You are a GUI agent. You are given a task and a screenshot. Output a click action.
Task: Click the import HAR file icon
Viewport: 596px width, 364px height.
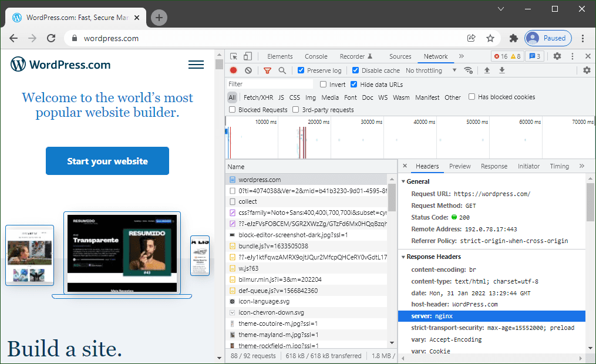(487, 70)
